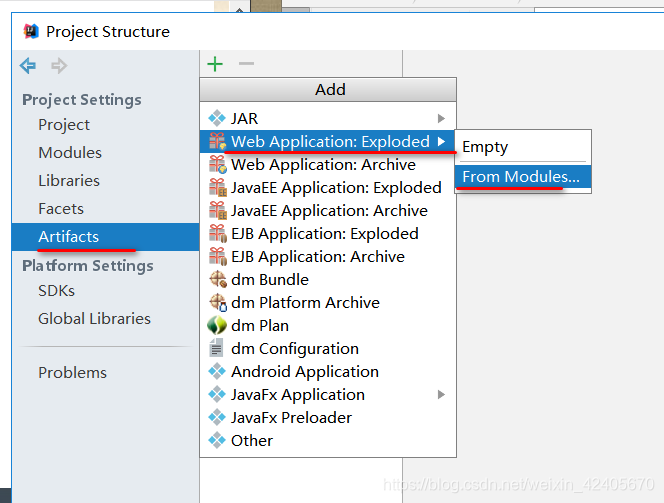This screenshot has width=664, height=503.
Task: Select JavaFx Application menu entry
Action: [x=328, y=395]
